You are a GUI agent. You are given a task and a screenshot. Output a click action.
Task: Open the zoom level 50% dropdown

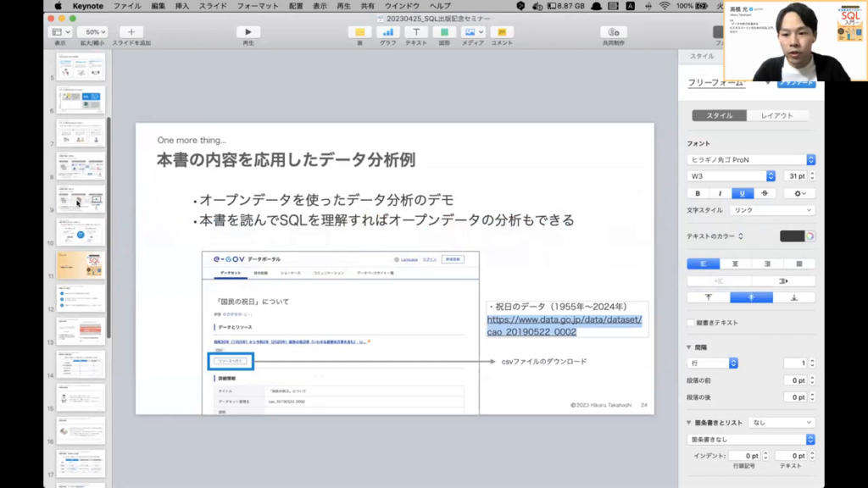(92, 32)
